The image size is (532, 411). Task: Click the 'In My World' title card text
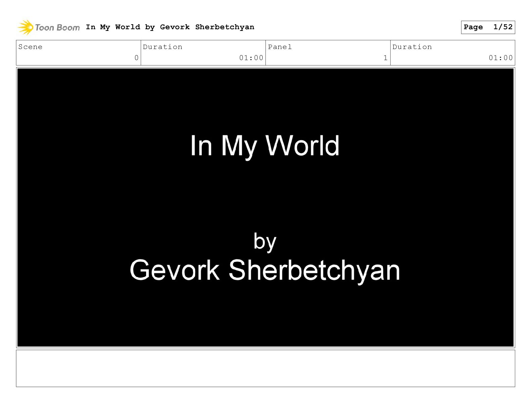tap(265, 146)
